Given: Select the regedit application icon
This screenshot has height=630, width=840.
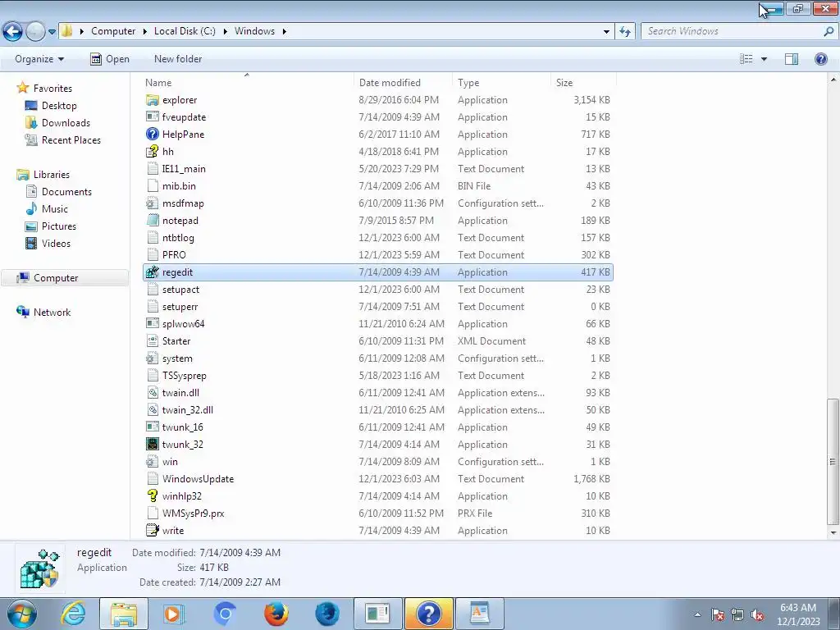Looking at the screenshot, I should (x=152, y=272).
